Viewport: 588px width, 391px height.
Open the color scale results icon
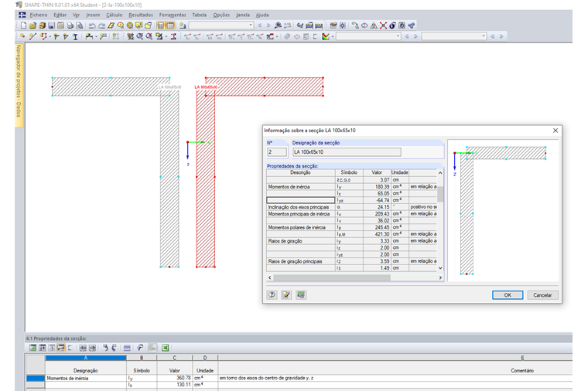(326, 36)
